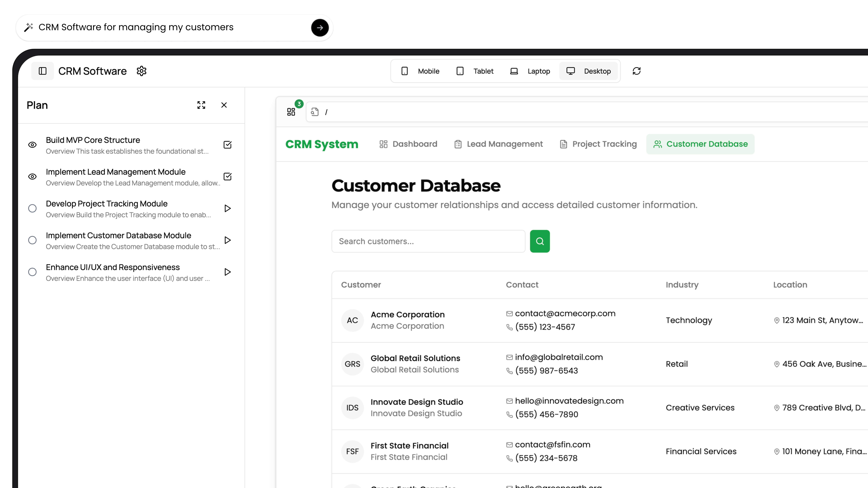Click the magic wand prompt icon

29,27
